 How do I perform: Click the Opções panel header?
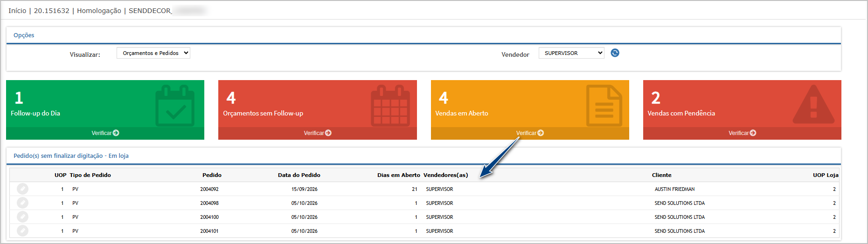24,35
